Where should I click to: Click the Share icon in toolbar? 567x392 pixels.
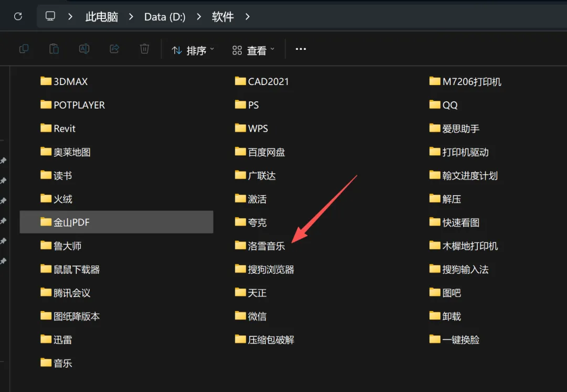(114, 49)
